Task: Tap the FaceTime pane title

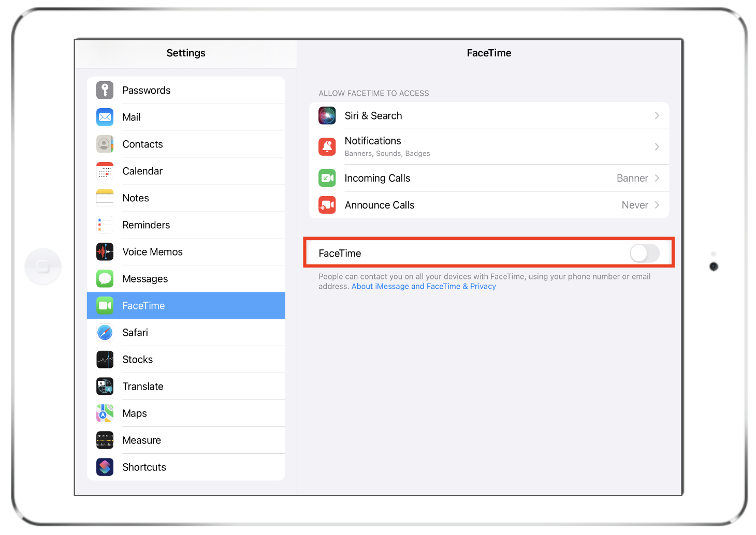Action: click(x=489, y=53)
